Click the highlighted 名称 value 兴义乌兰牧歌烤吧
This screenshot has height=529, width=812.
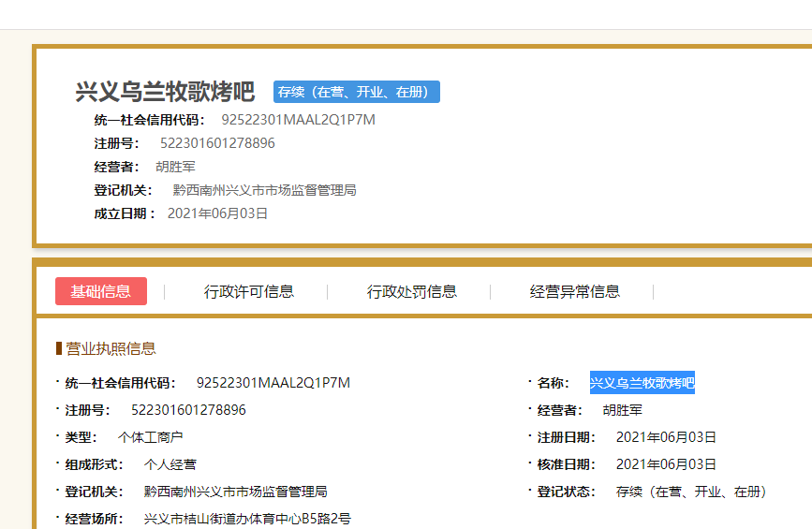pos(642,383)
